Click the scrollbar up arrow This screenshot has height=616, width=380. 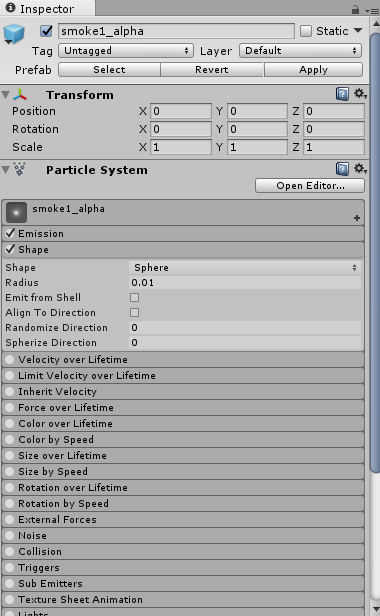tap(375, 24)
